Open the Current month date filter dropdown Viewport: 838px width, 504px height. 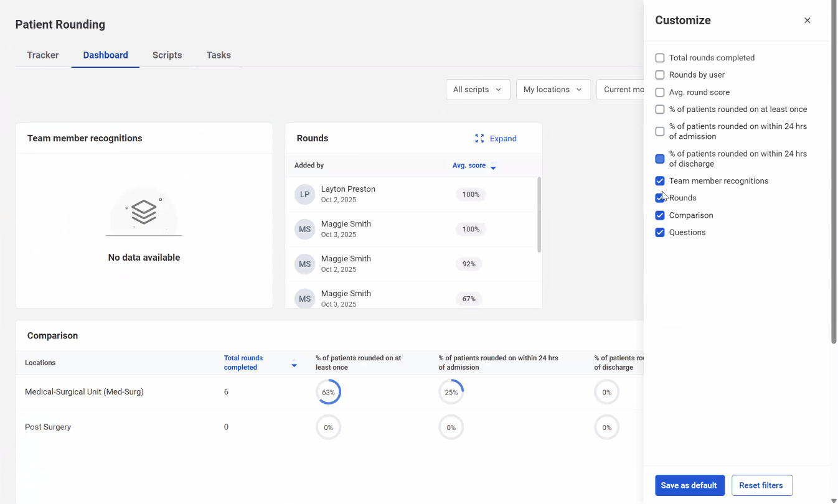[x=621, y=90]
